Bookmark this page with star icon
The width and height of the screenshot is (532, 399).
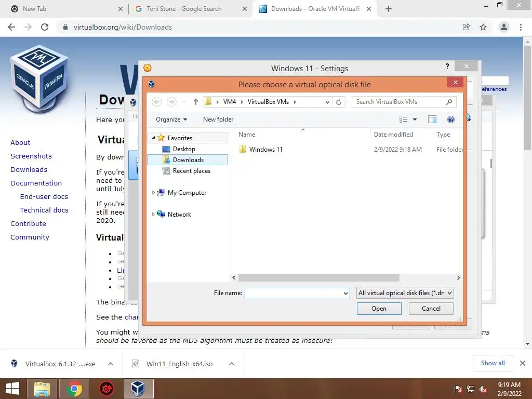[x=483, y=27]
